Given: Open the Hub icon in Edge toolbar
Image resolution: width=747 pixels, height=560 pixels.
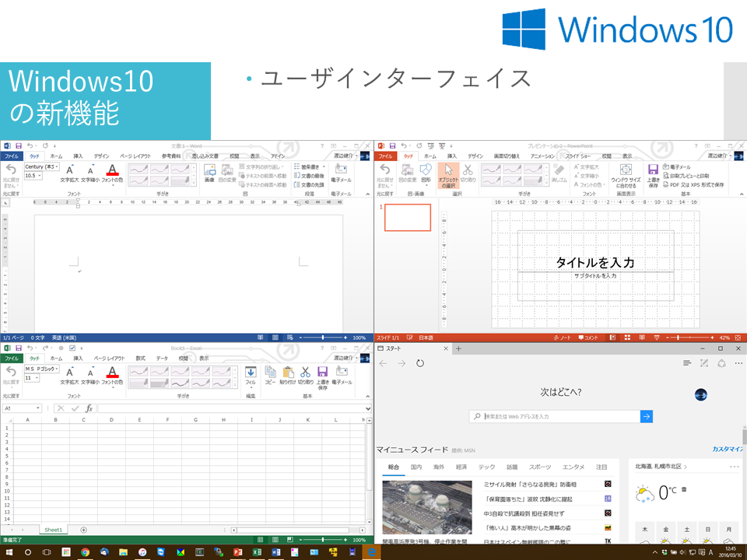Looking at the screenshot, I should (x=686, y=363).
